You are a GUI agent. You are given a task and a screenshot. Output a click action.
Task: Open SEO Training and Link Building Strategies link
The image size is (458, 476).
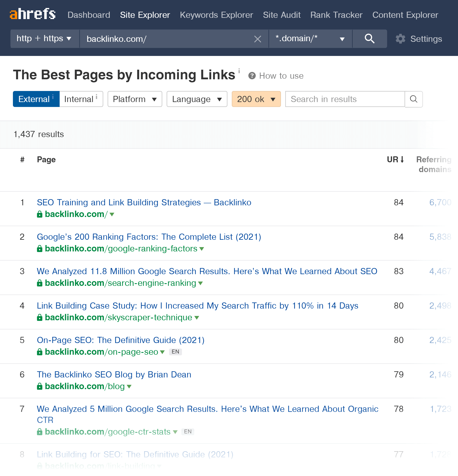point(144,202)
